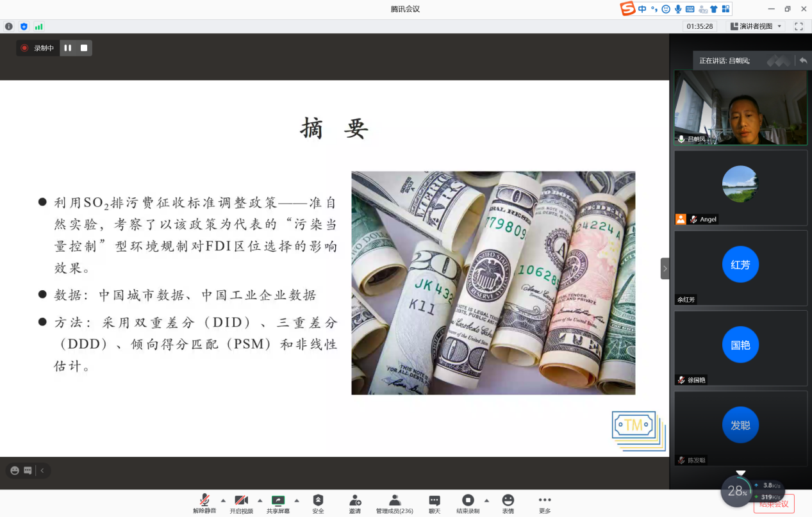The width and height of the screenshot is (812, 517).
Task: Turn on the camera with 开启视频
Action: [241, 504]
